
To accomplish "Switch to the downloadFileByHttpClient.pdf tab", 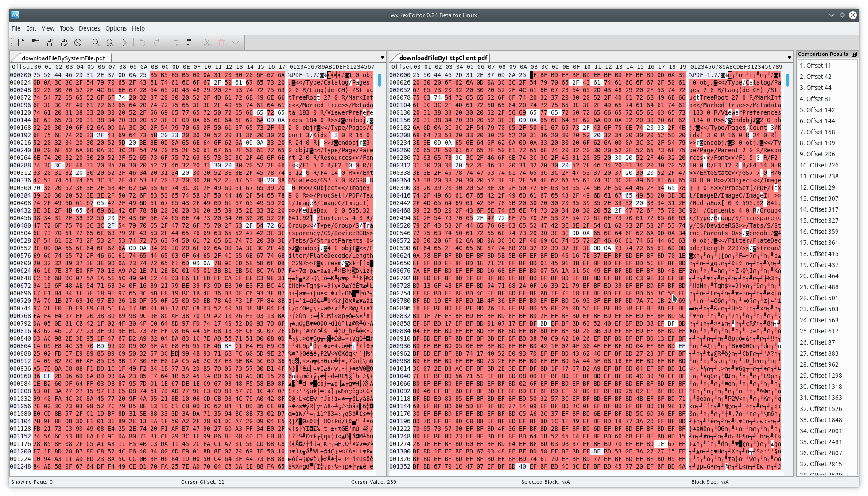I will click(443, 57).
